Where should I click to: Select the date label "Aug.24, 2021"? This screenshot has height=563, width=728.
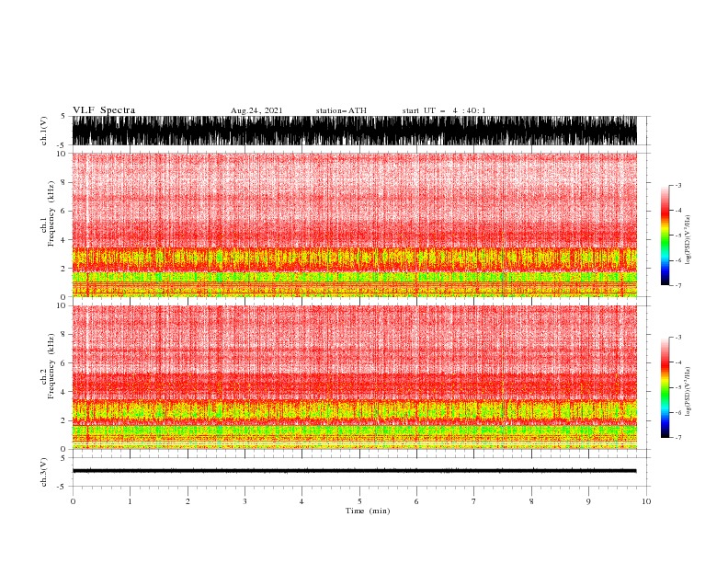click(x=256, y=110)
